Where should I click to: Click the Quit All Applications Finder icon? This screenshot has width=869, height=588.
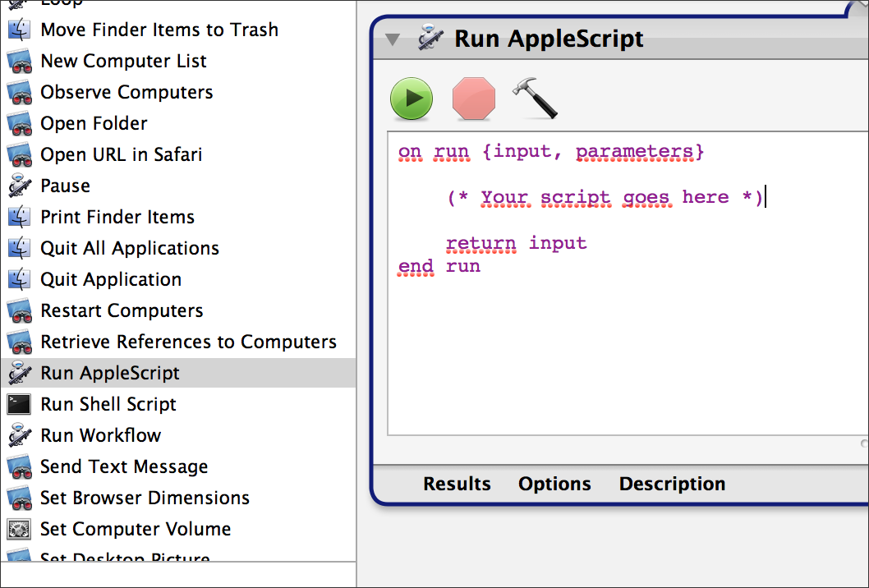coord(20,248)
